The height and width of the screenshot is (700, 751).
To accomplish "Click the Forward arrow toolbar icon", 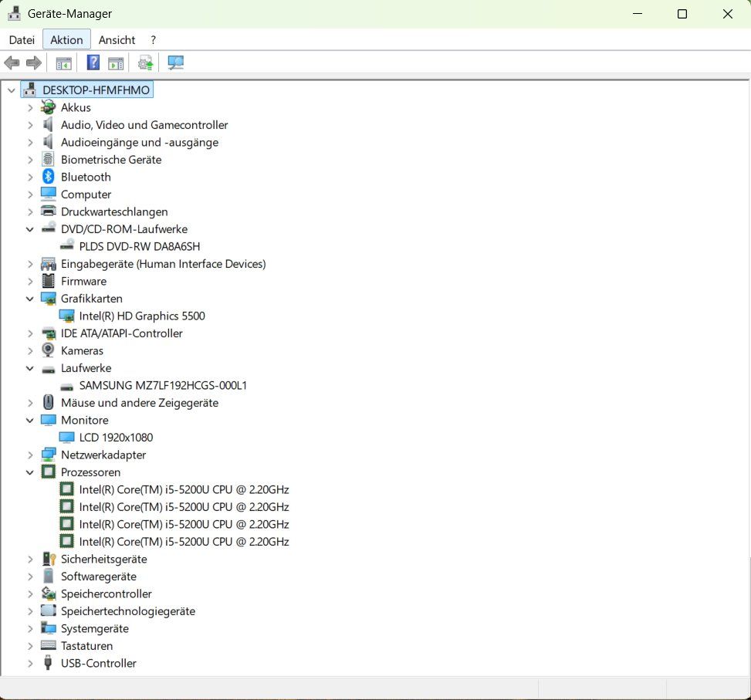I will [33, 63].
